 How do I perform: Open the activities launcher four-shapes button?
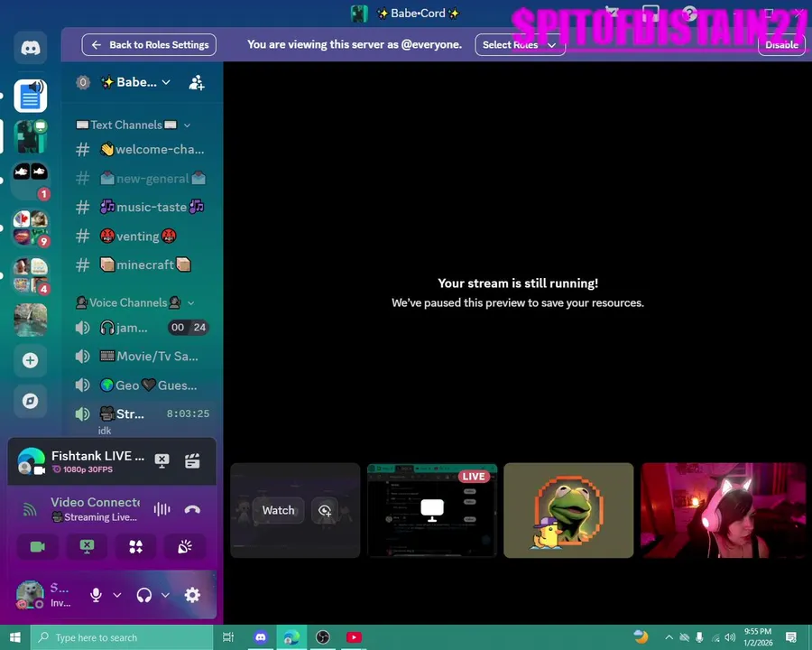pyautogui.click(x=135, y=547)
